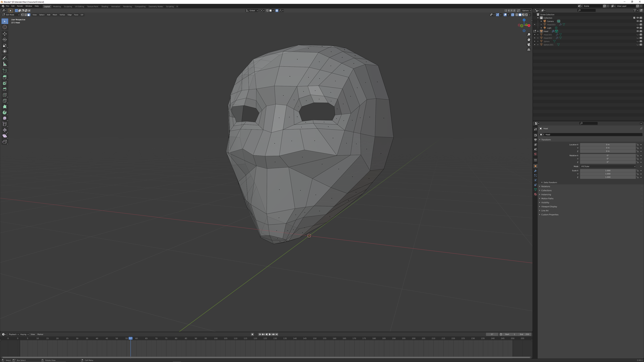Switch to edge select mode

[25, 15]
